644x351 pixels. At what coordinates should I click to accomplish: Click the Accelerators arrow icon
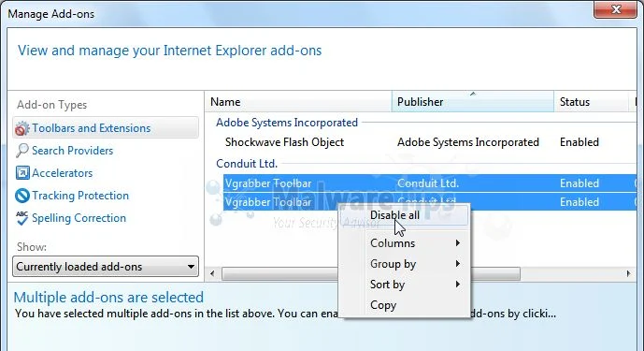[22, 173]
